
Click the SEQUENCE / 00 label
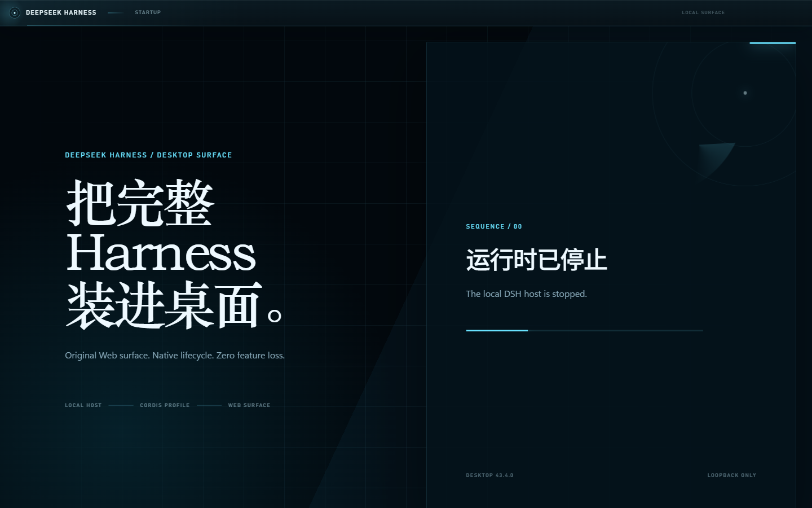point(494,226)
